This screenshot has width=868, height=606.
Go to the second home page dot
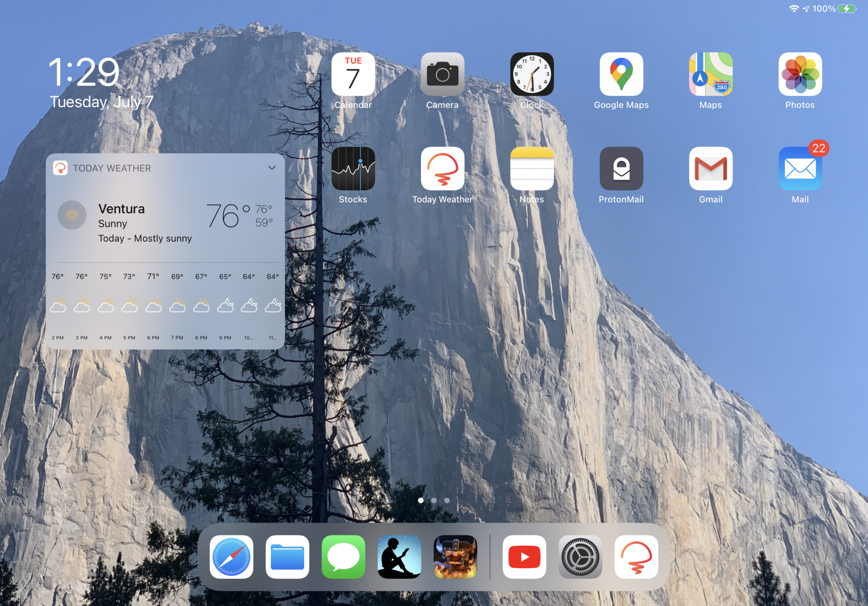click(434, 500)
